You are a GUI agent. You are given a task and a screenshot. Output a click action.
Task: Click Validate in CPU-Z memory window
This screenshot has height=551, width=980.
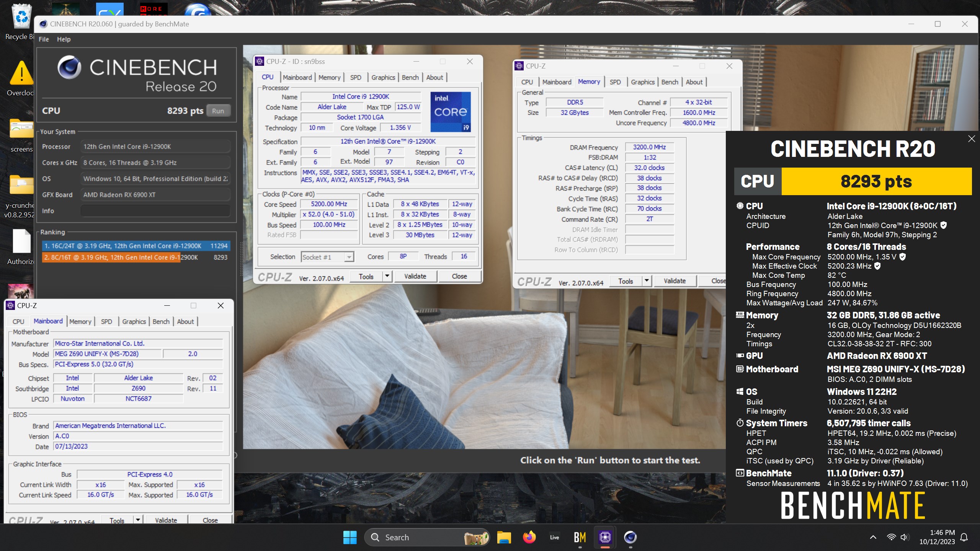(x=675, y=281)
